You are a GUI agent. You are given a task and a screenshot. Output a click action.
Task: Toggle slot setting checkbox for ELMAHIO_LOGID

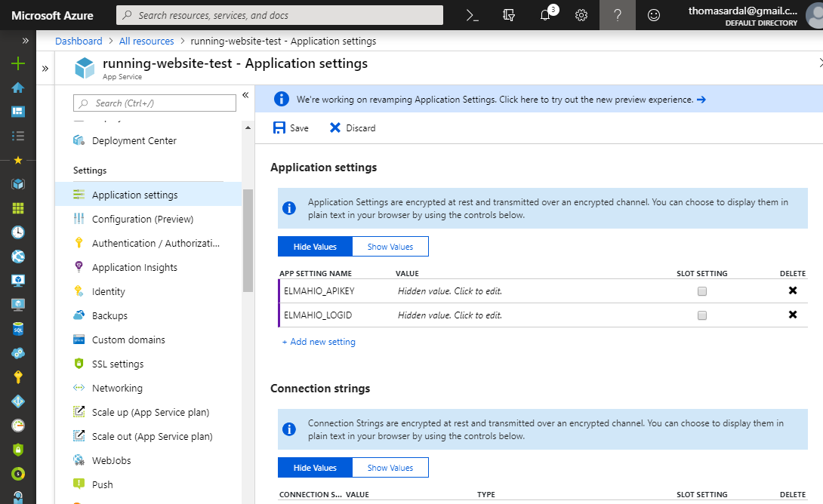[701, 315]
